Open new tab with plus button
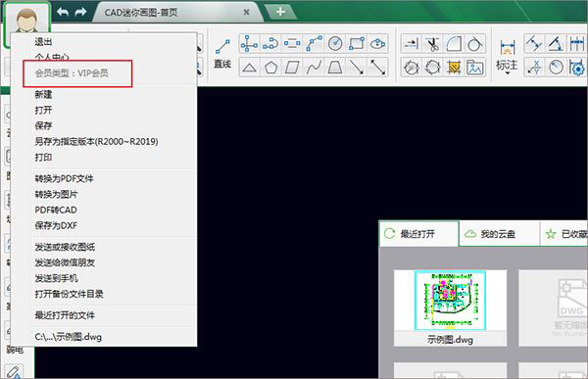The width and height of the screenshot is (588, 379). (280, 12)
